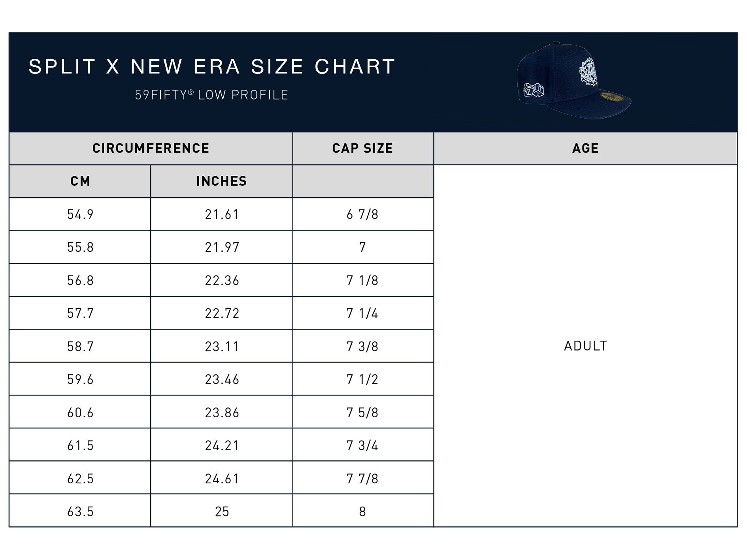Viewport: 747px width, 560px height.
Task: Click the navy cap product image
Action: point(574,80)
